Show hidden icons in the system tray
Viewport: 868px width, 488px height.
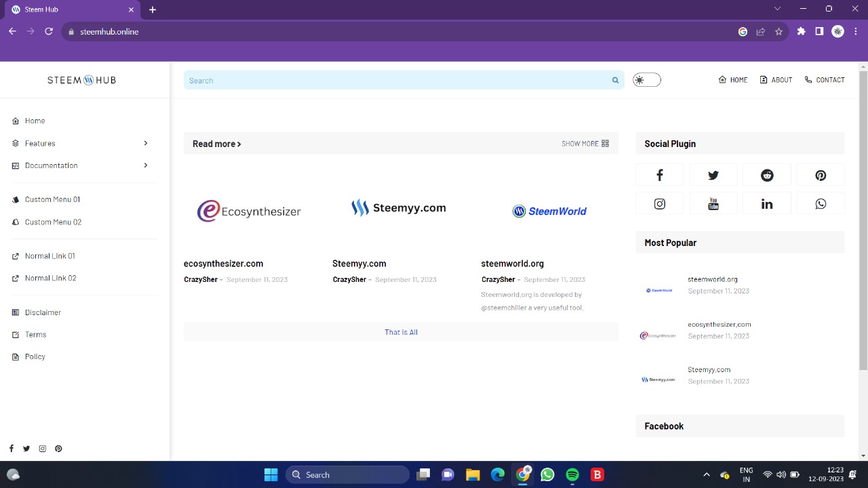(x=706, y=474)
